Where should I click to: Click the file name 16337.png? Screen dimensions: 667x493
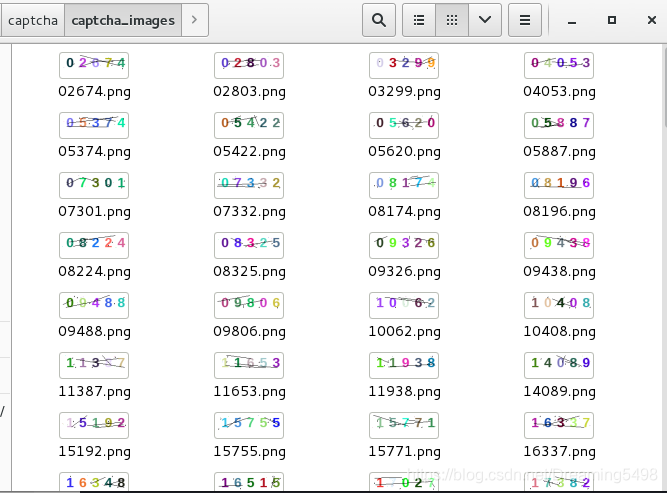[x=559, y=452]
